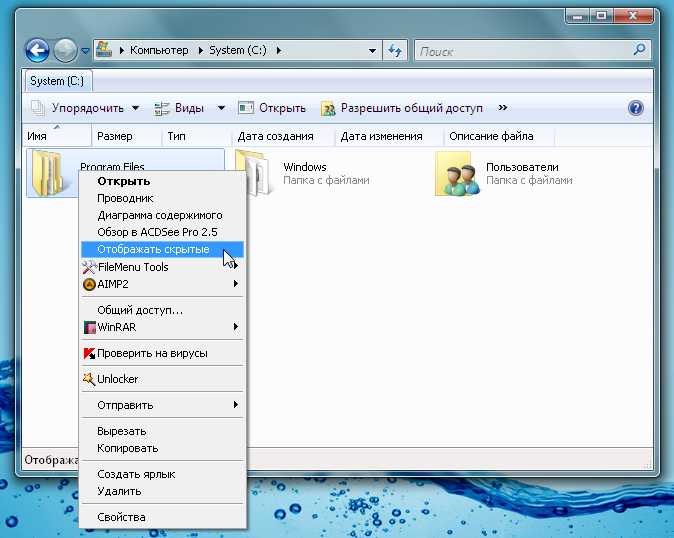Refresh the folder with the arrows button
The image size is (674, 538).
(x=395, y=51)
